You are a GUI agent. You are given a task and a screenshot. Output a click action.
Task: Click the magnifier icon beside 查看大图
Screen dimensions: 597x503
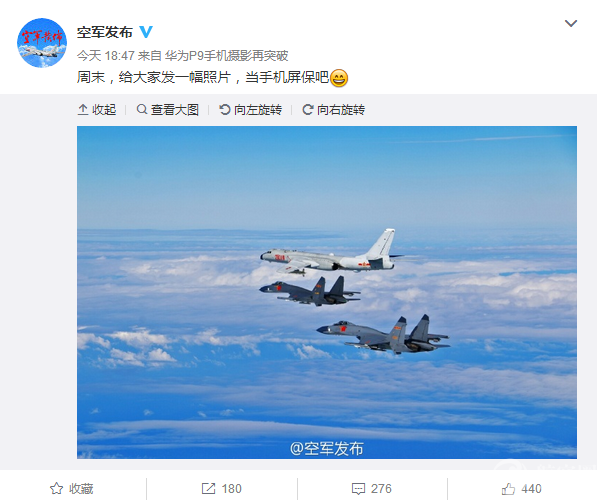coord(142,110)
